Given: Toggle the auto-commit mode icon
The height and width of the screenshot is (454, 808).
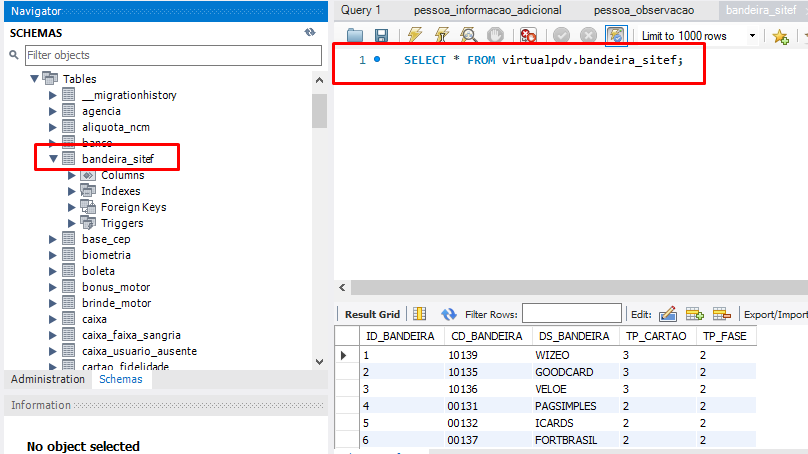Looking at the screenshot, I should point(616,35).
